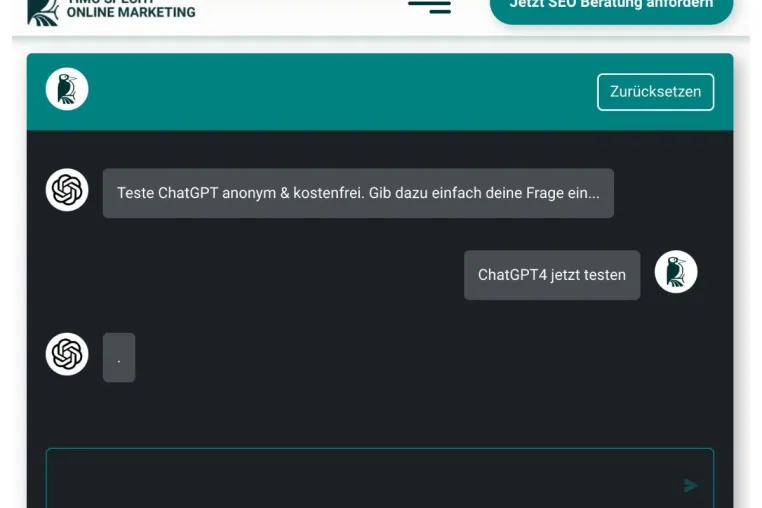
Task: Focus the chat message input field
Action: pyautogui.click(x=380, y=478)
